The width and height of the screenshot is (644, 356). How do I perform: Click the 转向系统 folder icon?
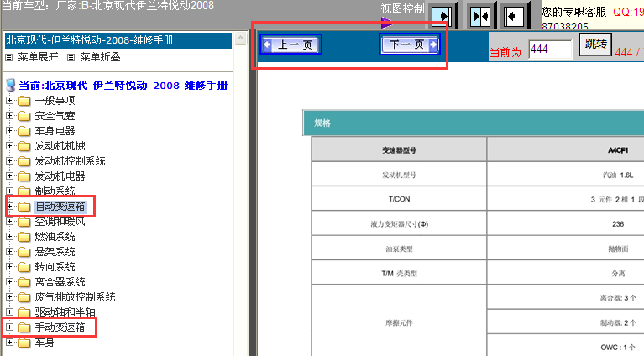(24, 267)
